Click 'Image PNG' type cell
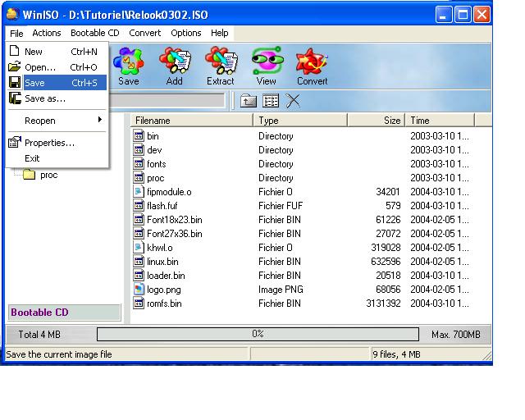Screen dimensions: 525x420 [x=281, y=289]
